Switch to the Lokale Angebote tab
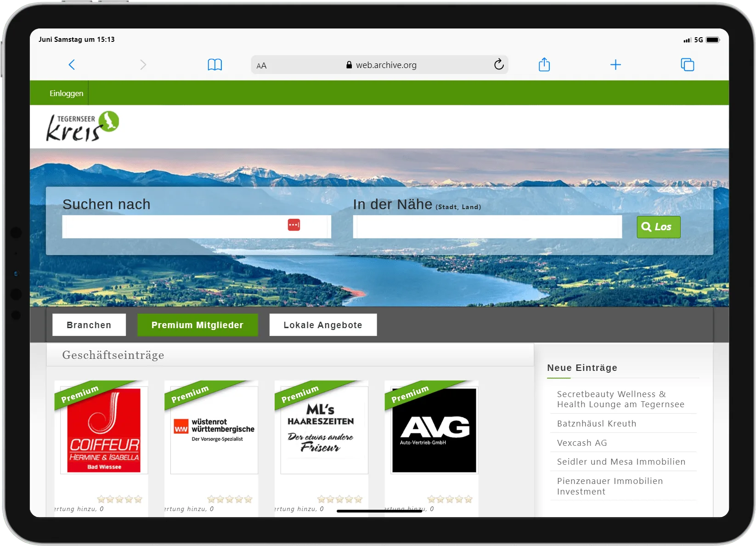Screen dimensions: 756x546 [x=323, y=325]
